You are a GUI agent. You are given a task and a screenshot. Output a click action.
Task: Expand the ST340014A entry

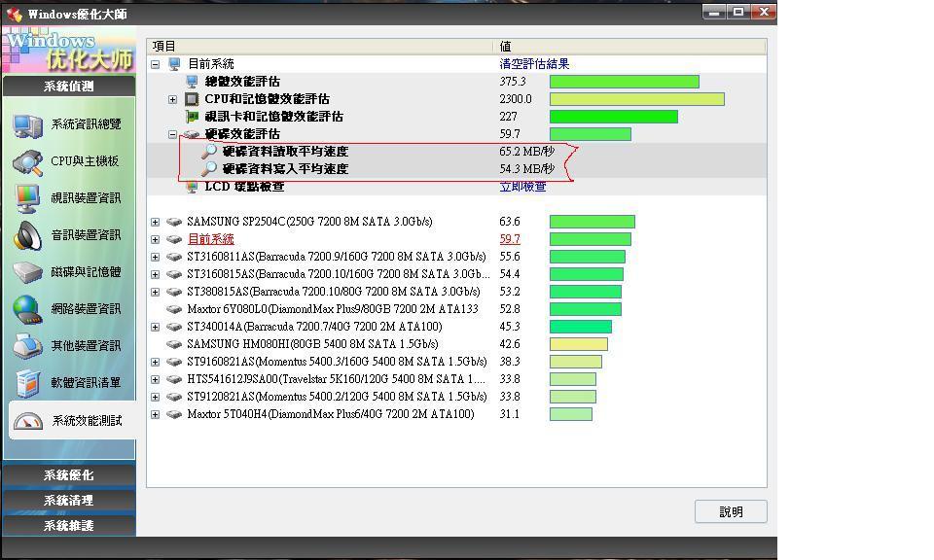click(x=156, y=328)
